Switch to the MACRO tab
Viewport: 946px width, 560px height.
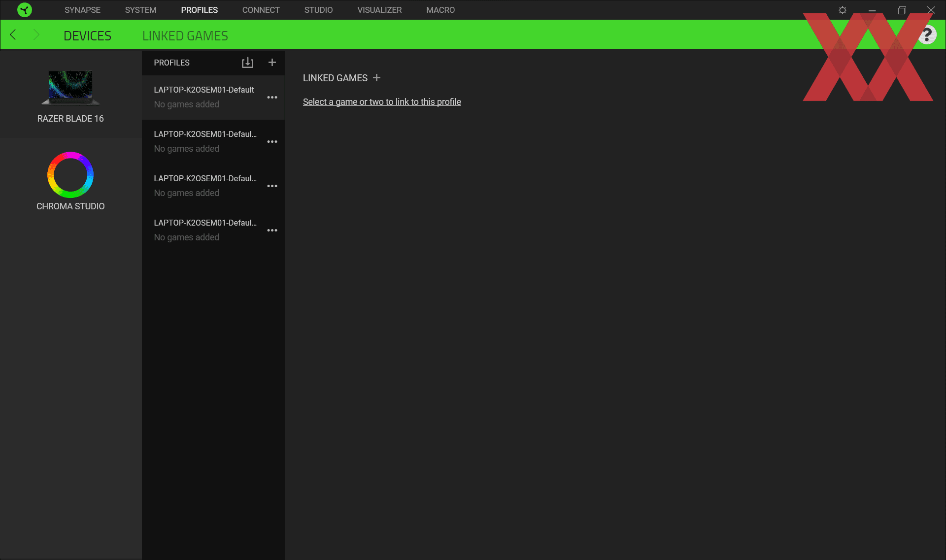440,10
